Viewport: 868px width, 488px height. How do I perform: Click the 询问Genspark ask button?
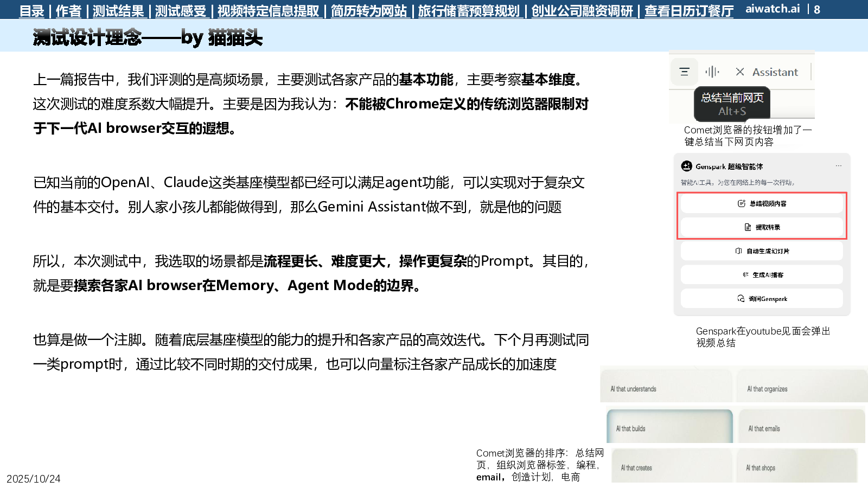(762, 299)
